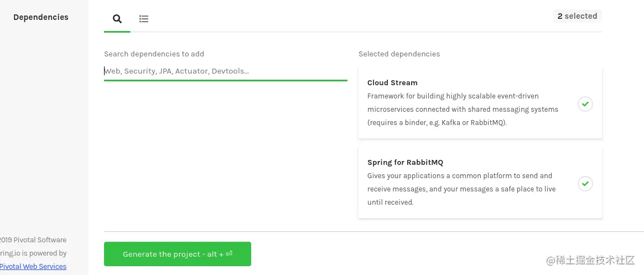Click the RabbitMQ "Gives your applications" description
Viewport: 644px width, 275px height.
(461, 189)
